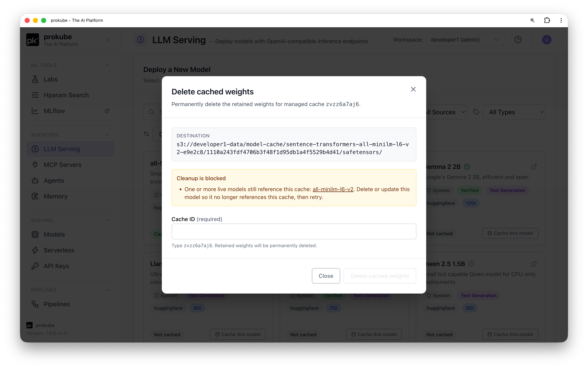This screenshot has width=588, height=369.
Task: Click the sort arrows icon
Action: pyautogui.click(x=146, y=134)
